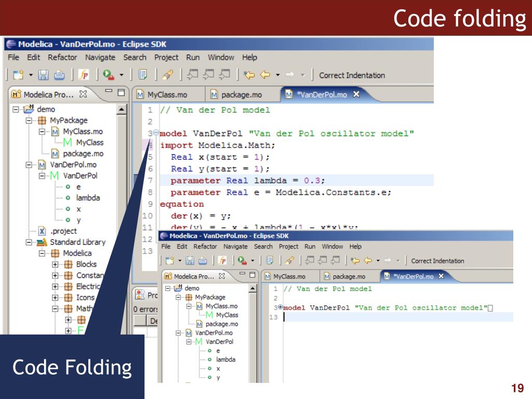
Task: Click the Save disk icon in the main window toolbar
Action: (43, 75)
